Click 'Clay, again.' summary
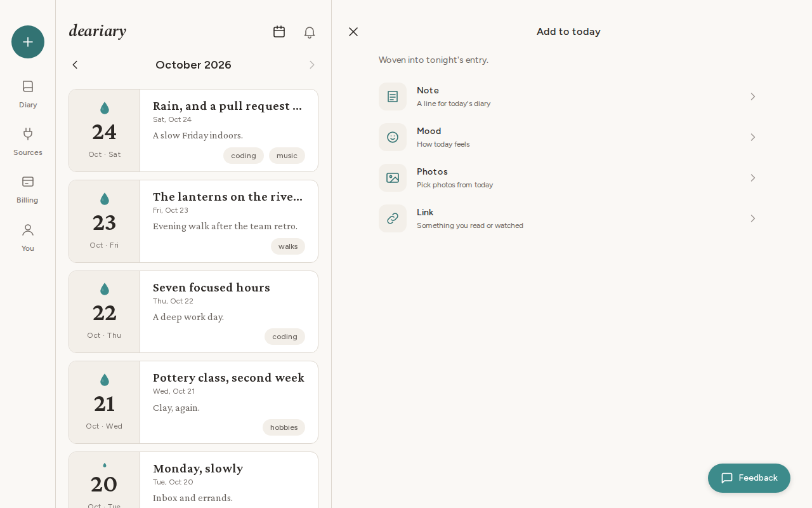Viewport: 812px width, 508px height. [176, 408]
